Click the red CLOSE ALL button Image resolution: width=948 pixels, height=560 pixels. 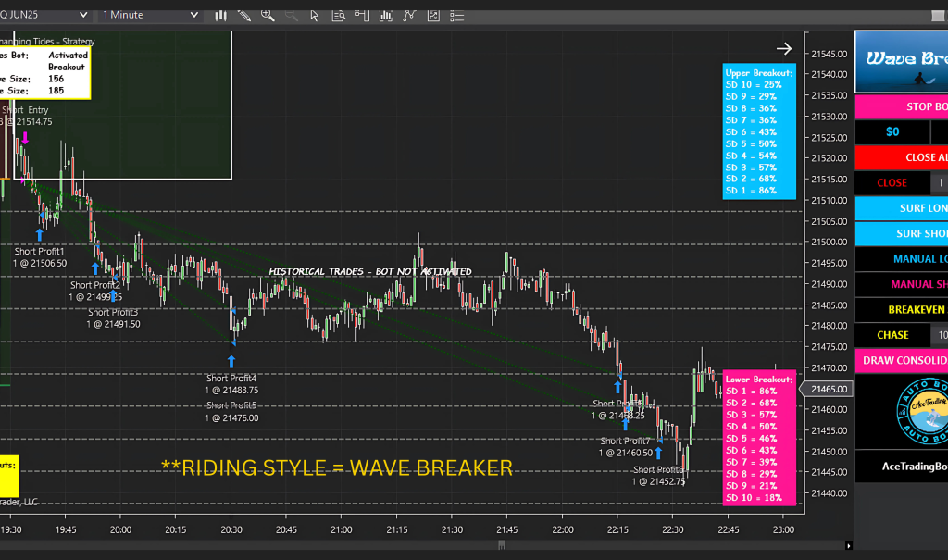(x=902, y=157)
